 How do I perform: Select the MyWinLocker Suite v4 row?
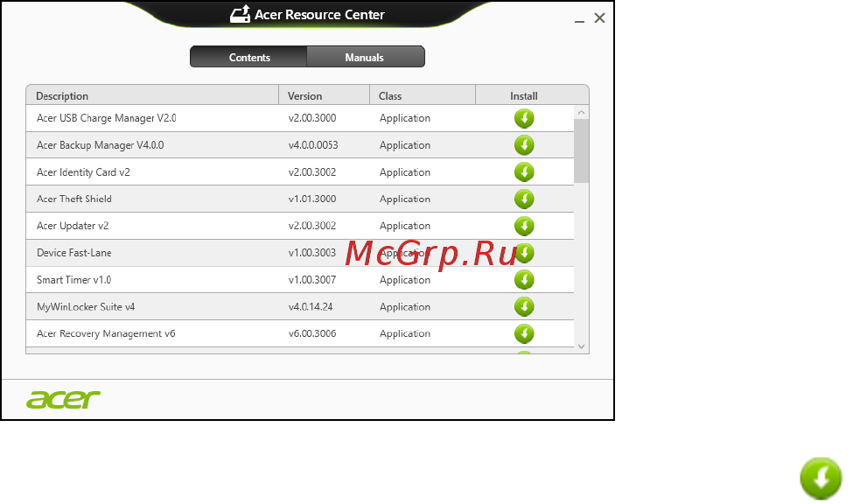(x=300, y=307)
